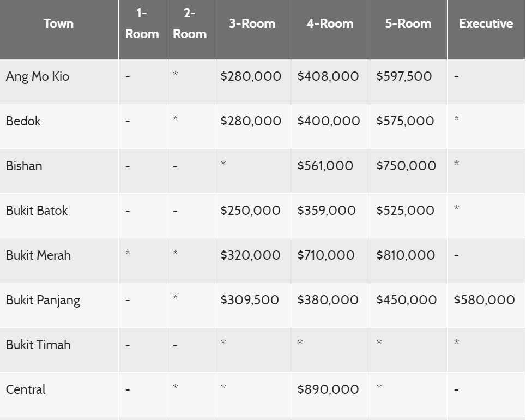Click the 3-Room column header
Viewport: 526px width, 420px height.
point(252,23)
